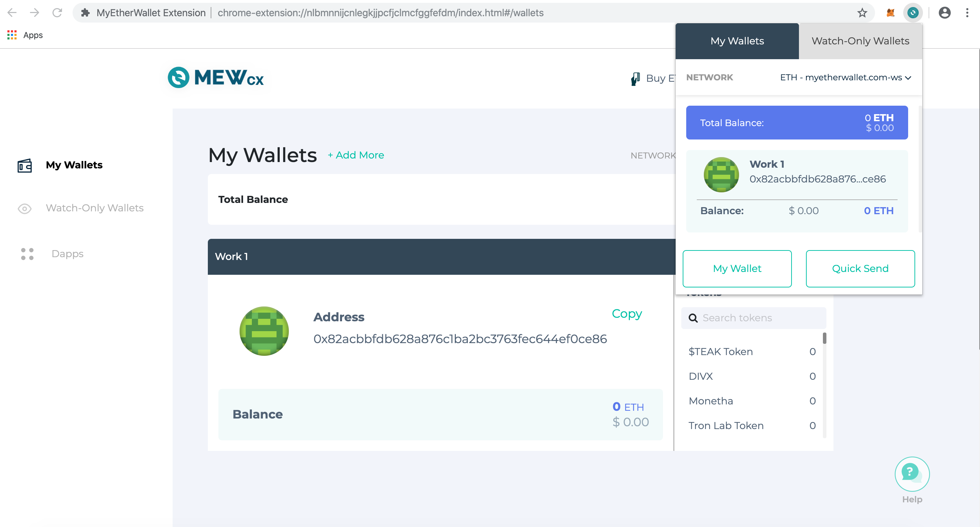Click the Buy ETH fuel pump icon
980x527 pixels.
coord(635,79)
